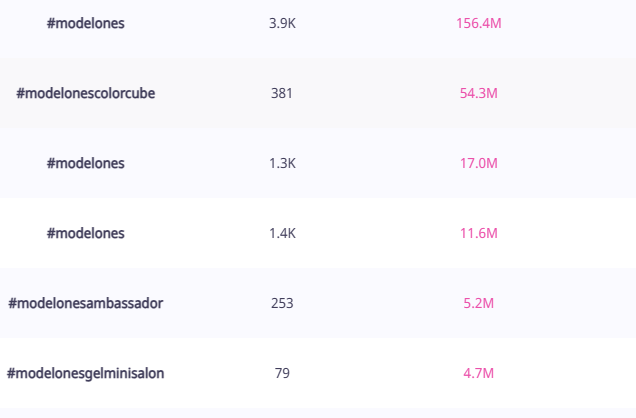The width and height of the screenshot is (636, 418).
Task: Click the 11.6M views figure
Action: pyautogui.click(x=478, y=233)
